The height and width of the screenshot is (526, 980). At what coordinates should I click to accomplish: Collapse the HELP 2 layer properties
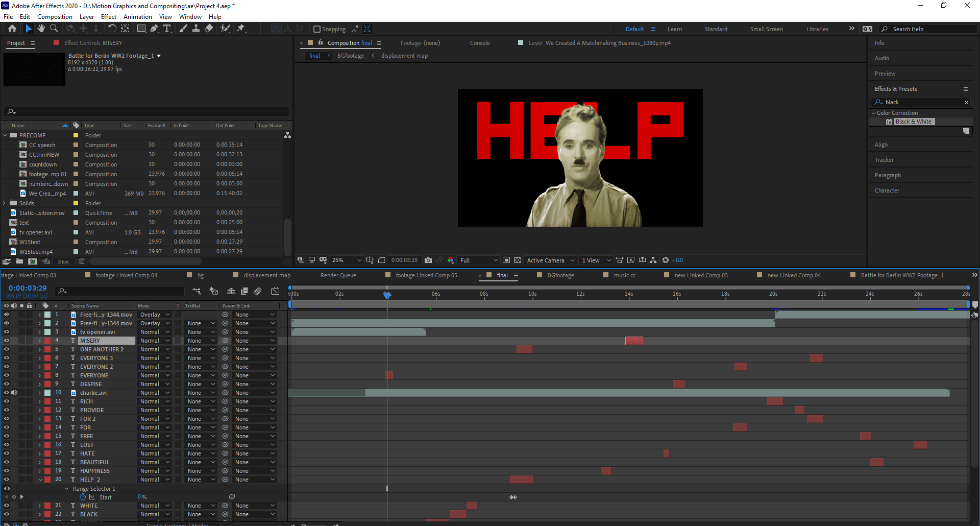(40, 480)
